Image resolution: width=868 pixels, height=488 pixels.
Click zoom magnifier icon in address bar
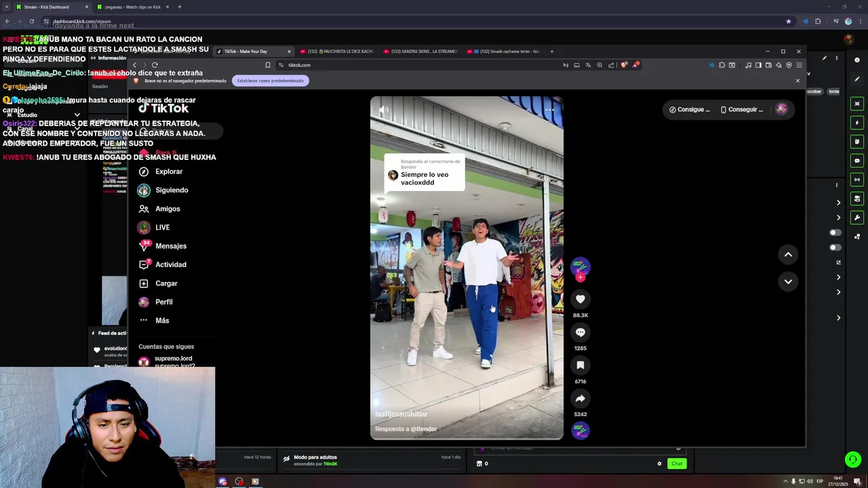tap(599, 65)
